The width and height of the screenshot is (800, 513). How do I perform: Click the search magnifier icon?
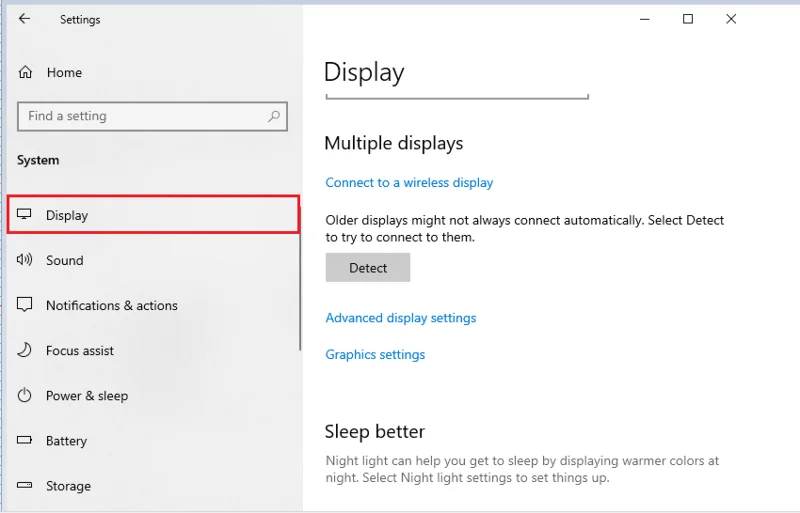tap(274, 116)
